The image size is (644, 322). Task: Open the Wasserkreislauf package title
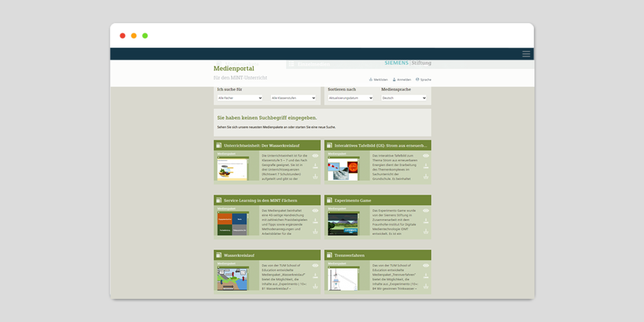(239, 256)
